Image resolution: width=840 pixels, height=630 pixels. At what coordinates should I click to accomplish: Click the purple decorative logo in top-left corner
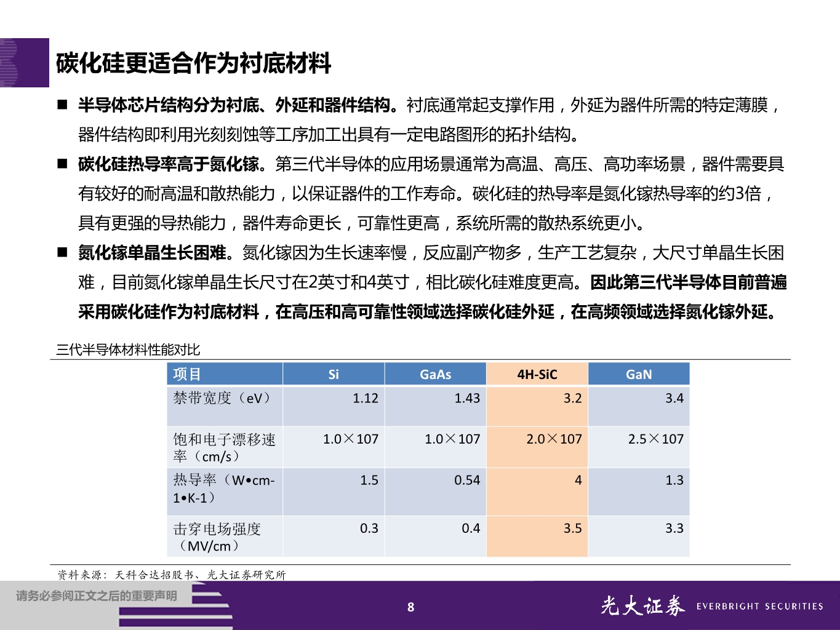(23, 63)
